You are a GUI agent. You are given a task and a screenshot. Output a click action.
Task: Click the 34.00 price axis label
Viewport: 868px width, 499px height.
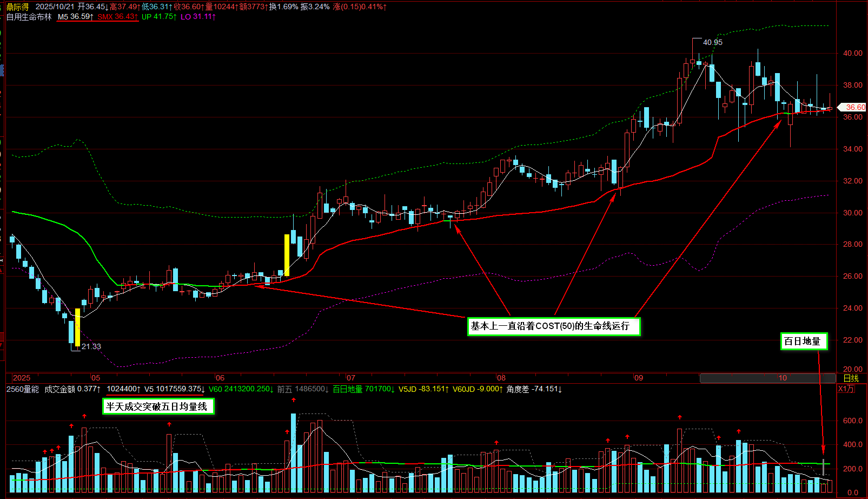pyautogui.click(x=853, y=149)
